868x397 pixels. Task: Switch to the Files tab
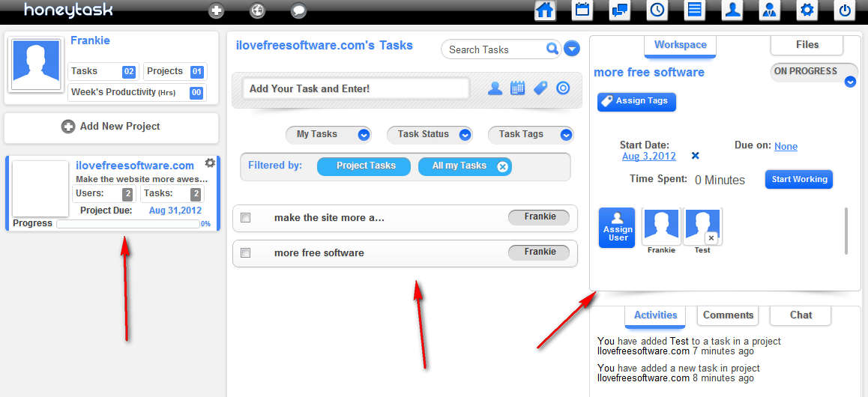click(x=807, y=46)
